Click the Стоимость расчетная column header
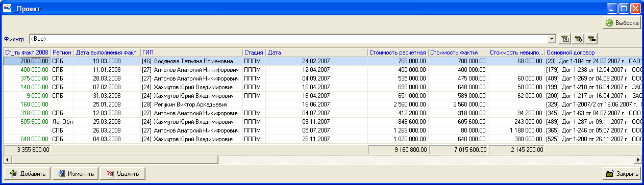The image size is (644, 185). [x=398, y=52]
